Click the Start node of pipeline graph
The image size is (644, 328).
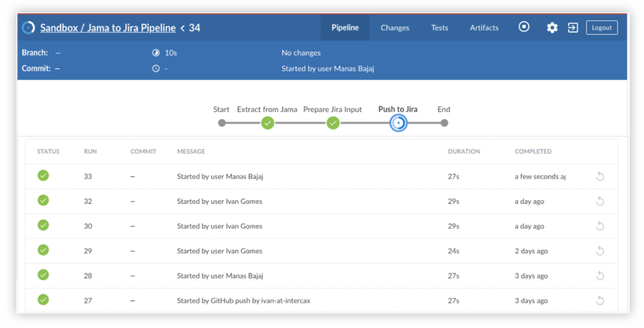pyautogui.click(x=222, y=123)
